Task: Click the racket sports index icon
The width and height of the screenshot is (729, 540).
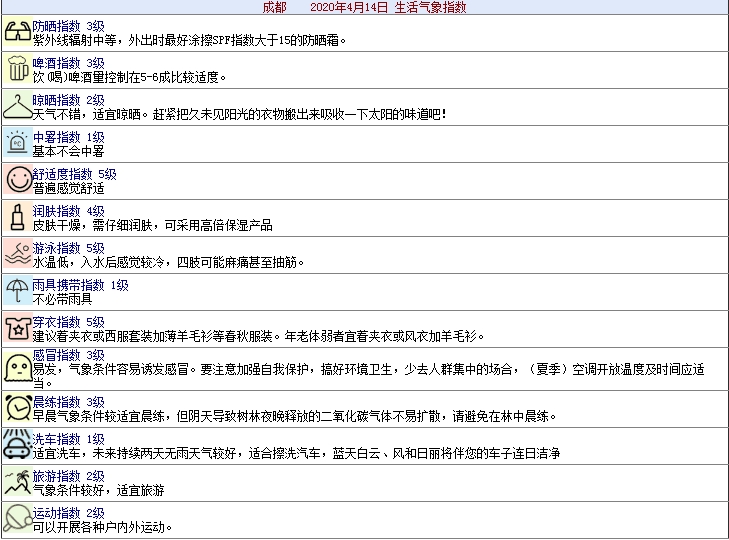Action: (17, 519)
